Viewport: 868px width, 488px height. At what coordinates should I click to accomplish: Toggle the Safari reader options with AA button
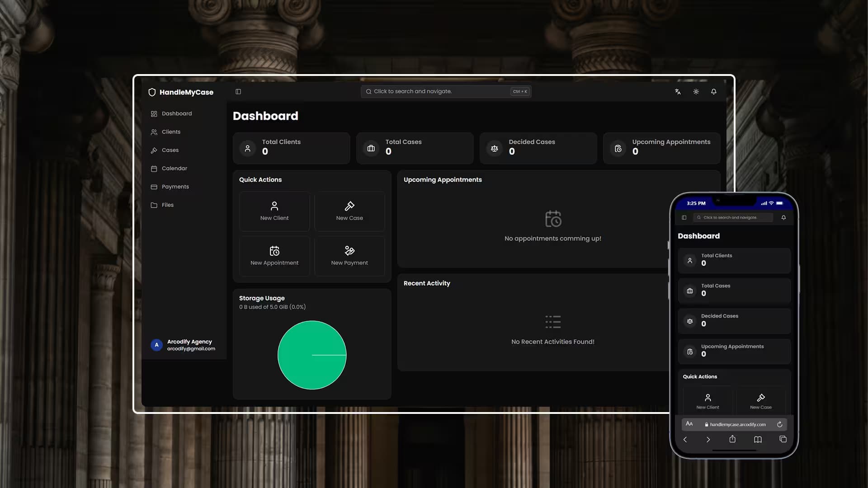click(689, 424)
